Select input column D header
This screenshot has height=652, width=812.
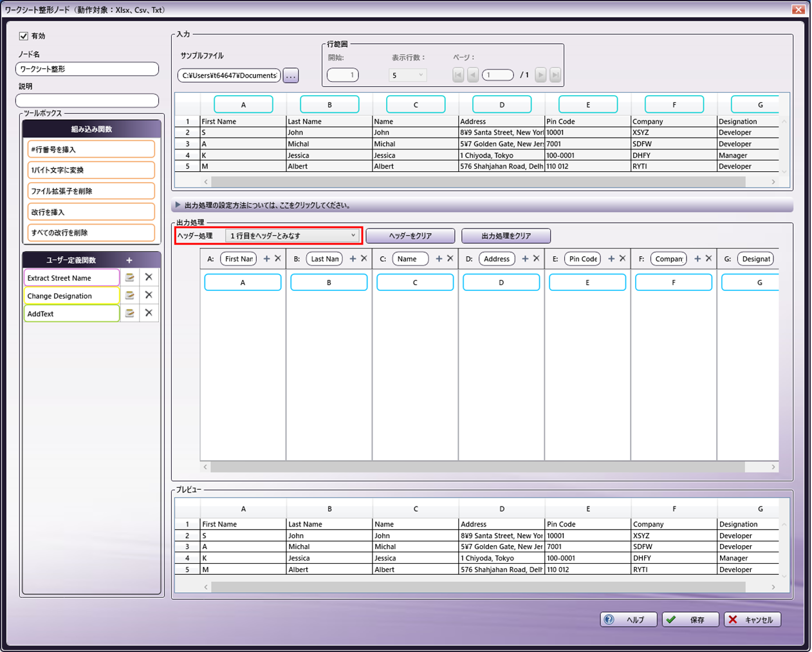[x=502, y=104]
